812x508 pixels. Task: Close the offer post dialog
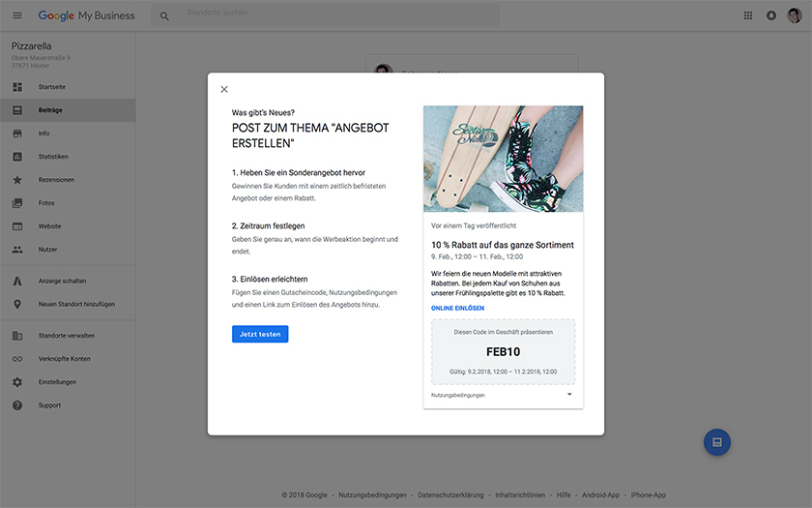click(x=224, y=89)
